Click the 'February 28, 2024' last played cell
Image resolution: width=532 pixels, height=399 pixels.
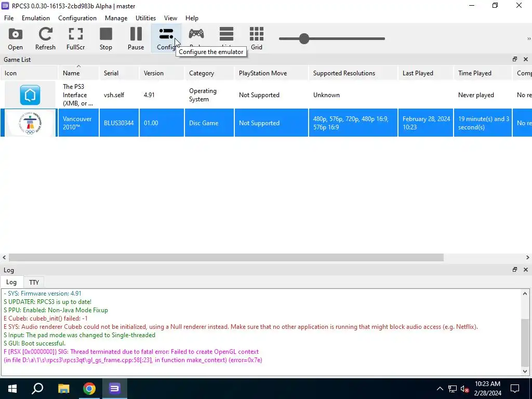coord(425,123)
